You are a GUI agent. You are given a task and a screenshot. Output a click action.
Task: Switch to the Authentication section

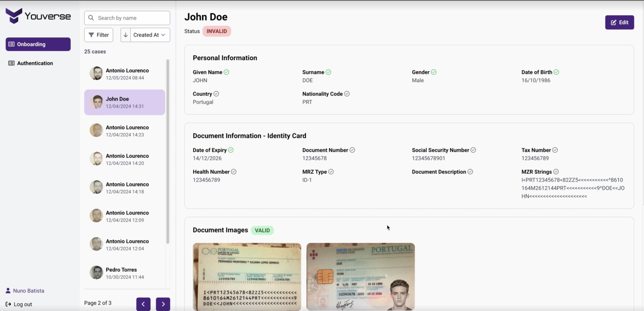[35, 63]
